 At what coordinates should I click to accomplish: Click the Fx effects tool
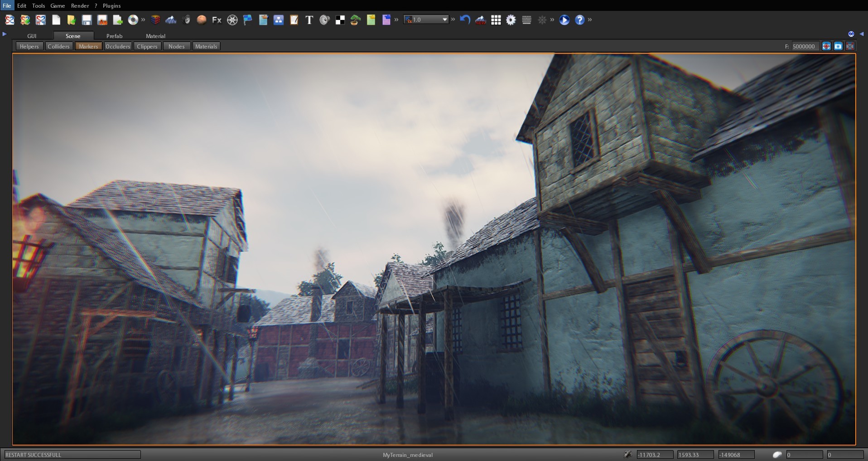pos(216,19)
